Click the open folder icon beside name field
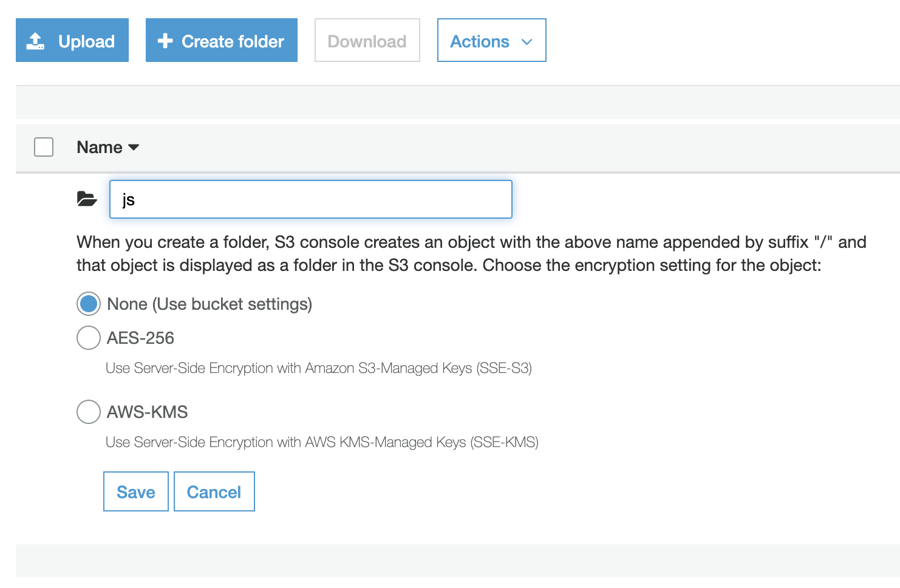Screen dimensions: 900x588 pyautogui.click(x=87, y=199)
